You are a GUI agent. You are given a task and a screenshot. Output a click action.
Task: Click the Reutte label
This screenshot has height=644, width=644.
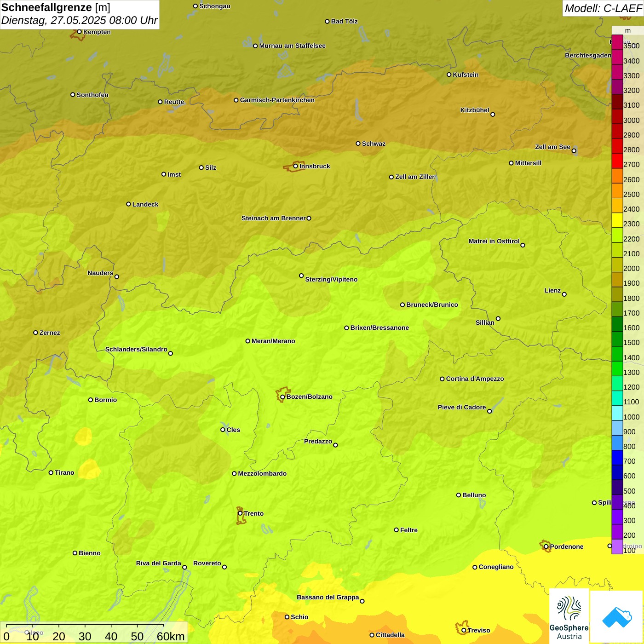174,102
